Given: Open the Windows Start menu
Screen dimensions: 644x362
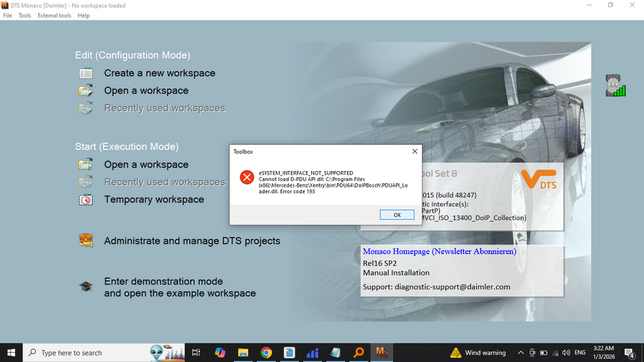Looking at the screenshot, I should [x=11, y=353].
